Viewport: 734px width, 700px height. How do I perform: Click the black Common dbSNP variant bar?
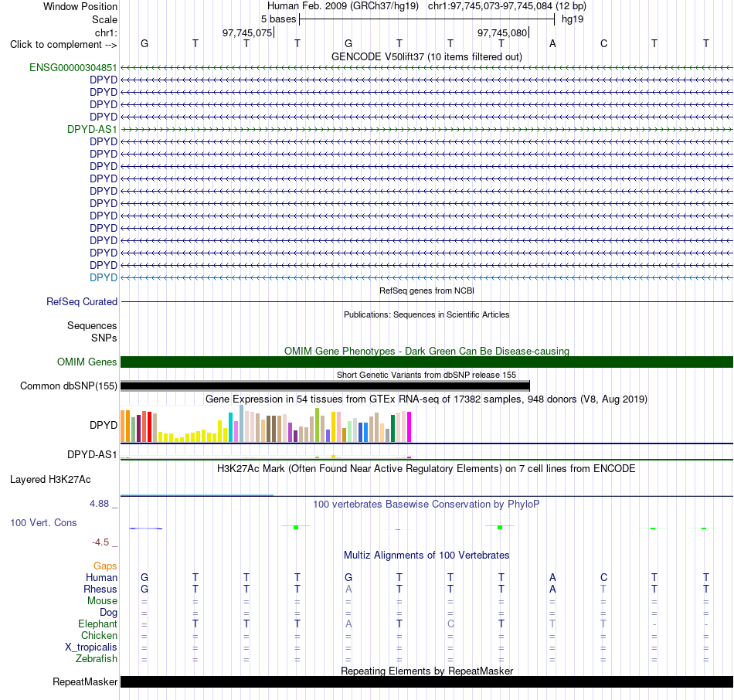tap(325, 386)
